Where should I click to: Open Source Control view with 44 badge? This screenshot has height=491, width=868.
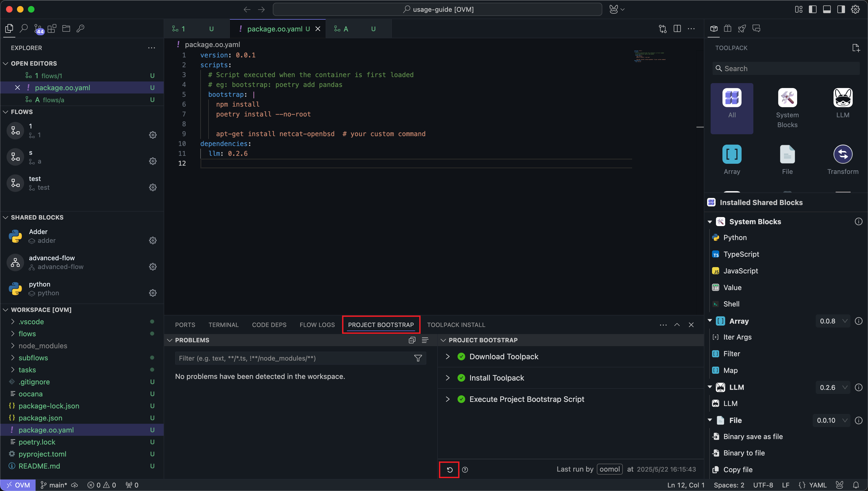pos(39,29)
